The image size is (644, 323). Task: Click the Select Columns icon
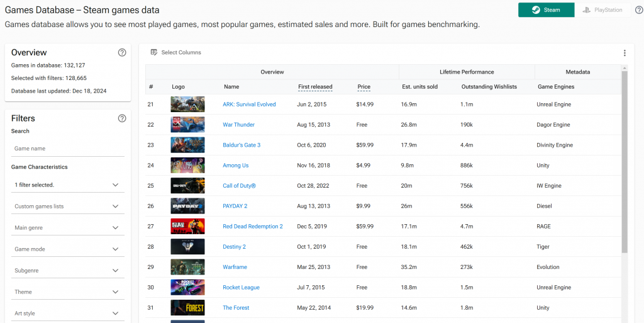tap(154, 53)
